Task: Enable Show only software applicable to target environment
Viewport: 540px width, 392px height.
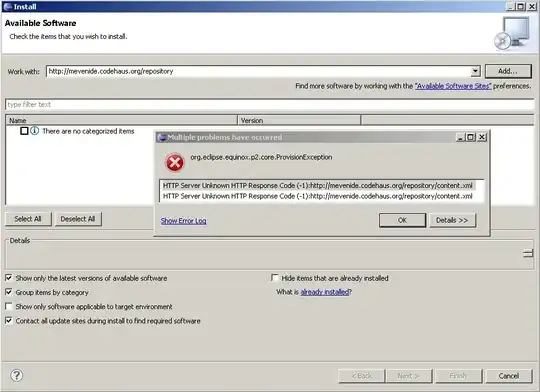Action: (9, 306)
